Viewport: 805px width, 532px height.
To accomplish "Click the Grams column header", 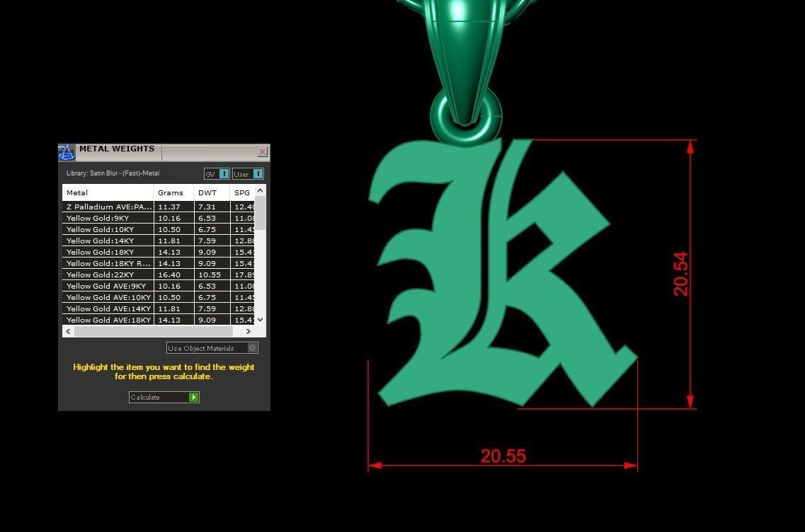I will (x=173, y=193).
